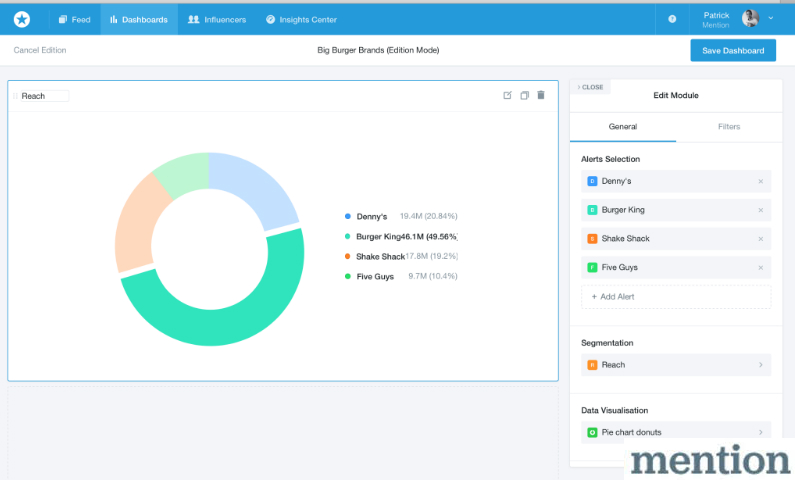Screen dimensions: 795x480
Task: Delete the Reach module with trash icon
Action: [541, 96]
